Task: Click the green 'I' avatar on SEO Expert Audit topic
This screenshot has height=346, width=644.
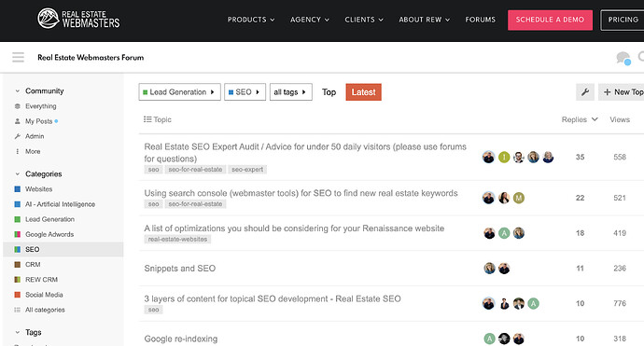Action: [x=504, y=158]
